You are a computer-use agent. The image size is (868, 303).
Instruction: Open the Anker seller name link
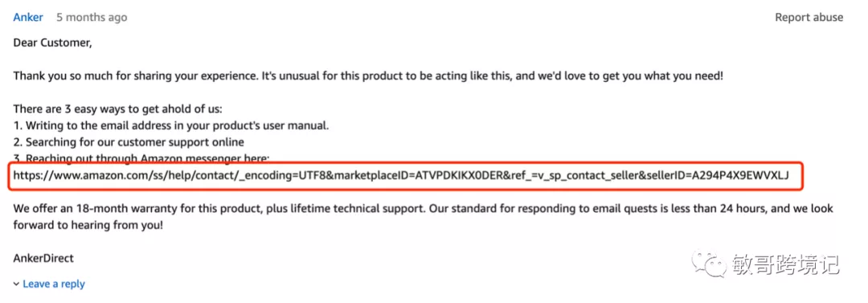pos(27,17)
